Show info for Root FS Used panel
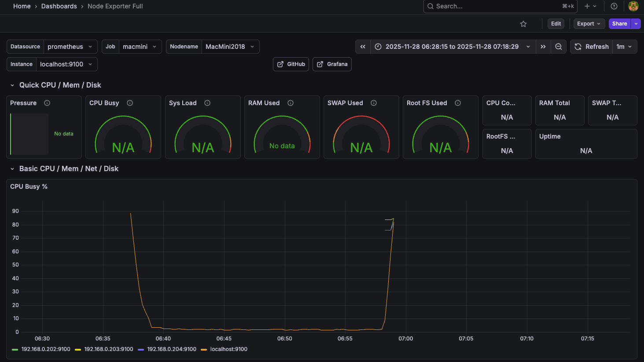The image size is (644, 362). (458, 103)
